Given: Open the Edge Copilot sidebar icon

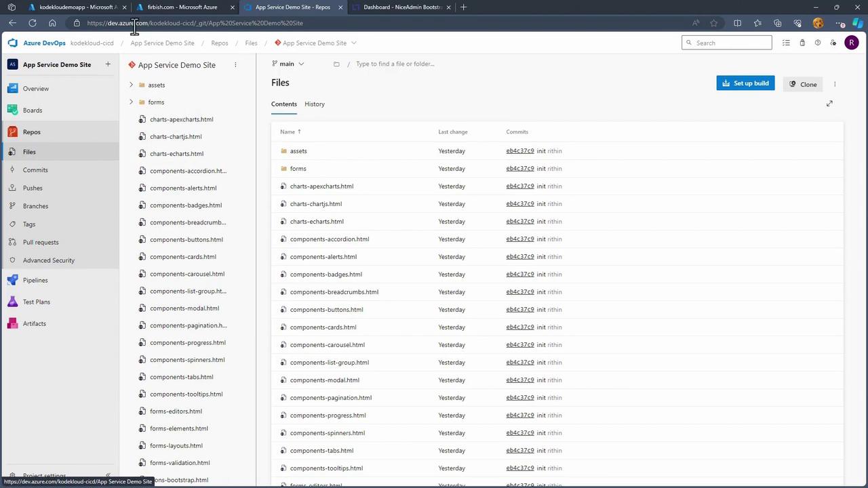Looking at the screenshot, I should tap(858, 23).
